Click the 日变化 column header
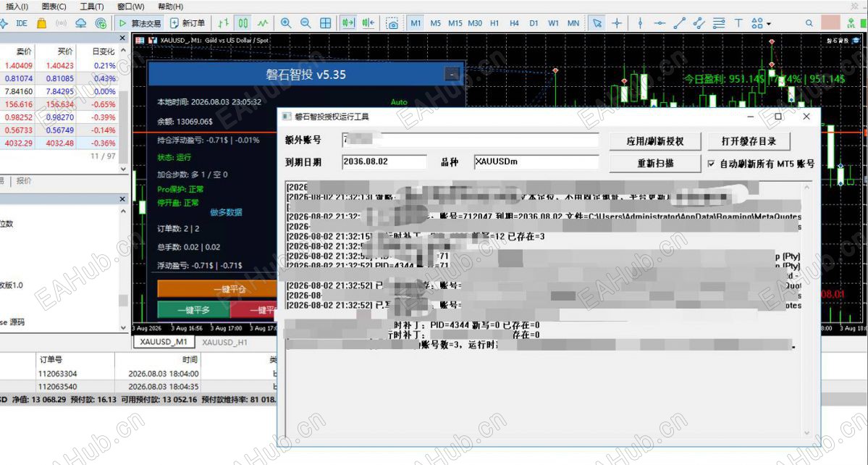 tap(104, 51)
